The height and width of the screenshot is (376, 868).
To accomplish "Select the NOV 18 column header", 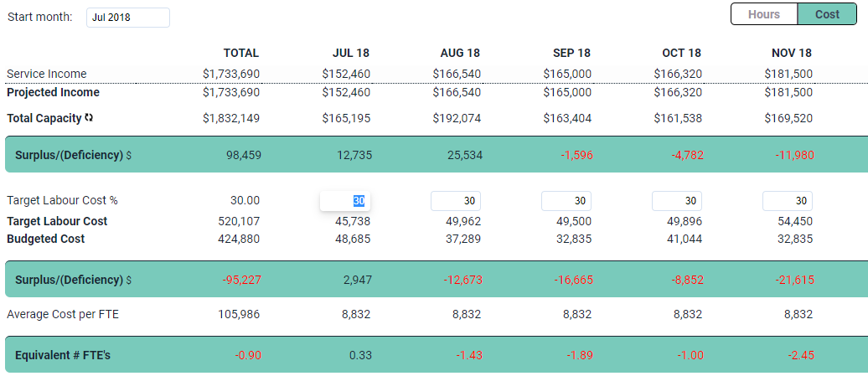I will (792, 53).
